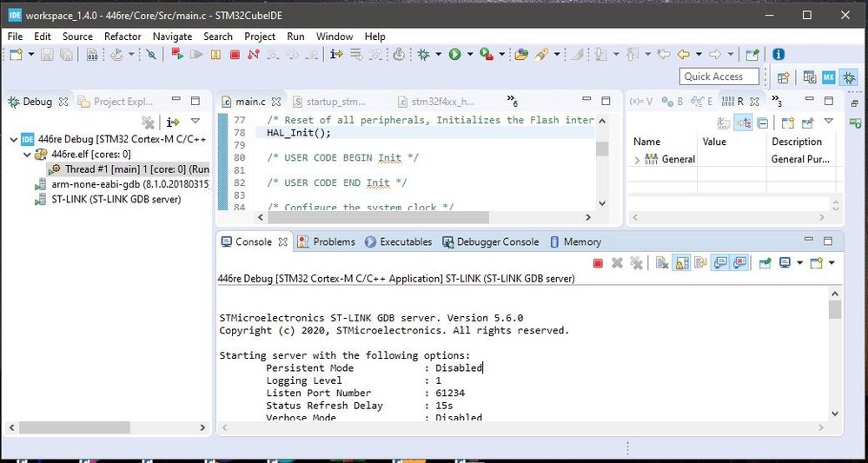The image size is (868, 463).
Task: Open the Back history dropdown arrow
Action: (x=699, y=54)
